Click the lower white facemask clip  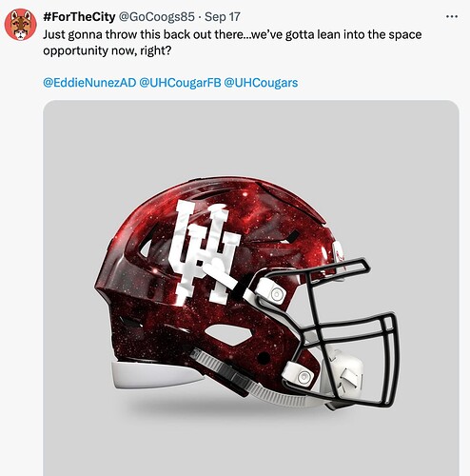pyautogui.click(x=298, y=373)
